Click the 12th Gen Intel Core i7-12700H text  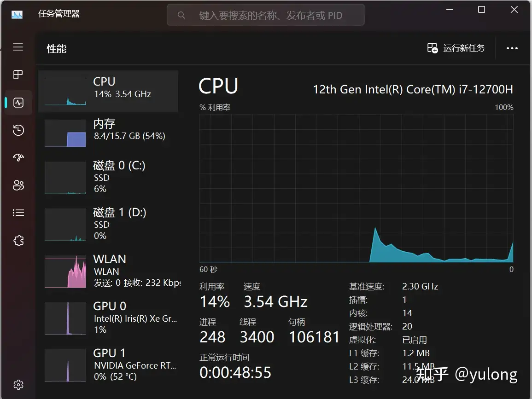coord(413,89)
